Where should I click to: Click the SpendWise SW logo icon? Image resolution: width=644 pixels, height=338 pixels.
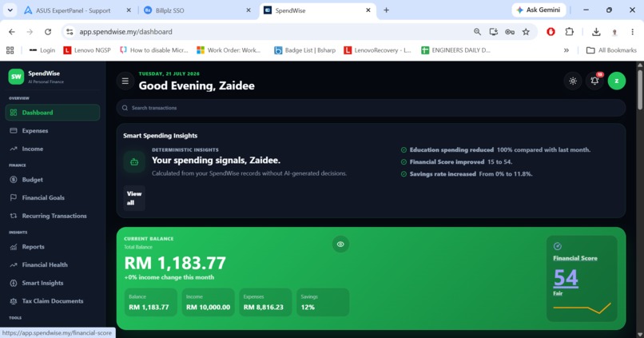pos(16,77)
